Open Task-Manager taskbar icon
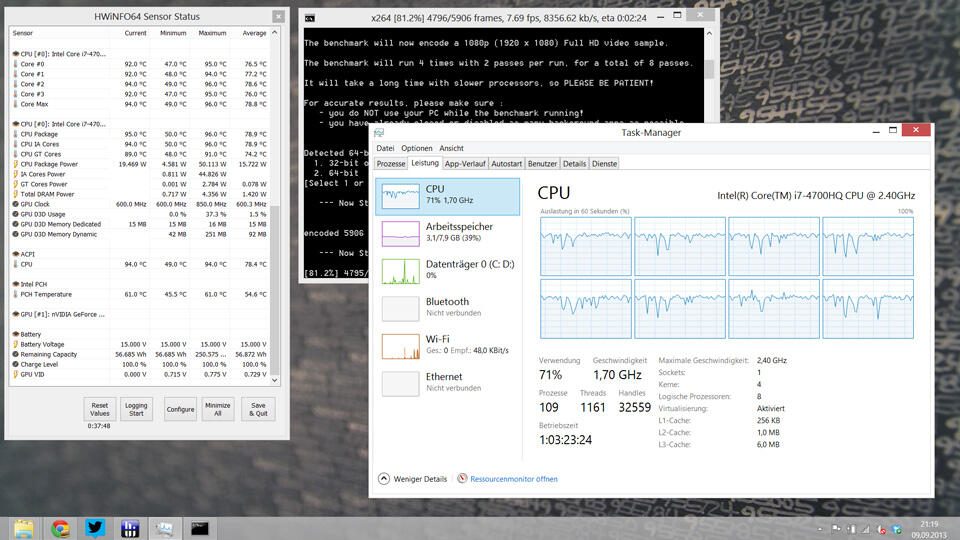The height and width of the screenshot is (540, 960). tap(164, 528)
